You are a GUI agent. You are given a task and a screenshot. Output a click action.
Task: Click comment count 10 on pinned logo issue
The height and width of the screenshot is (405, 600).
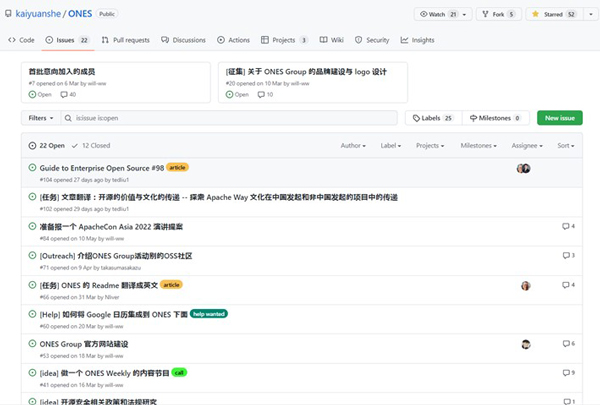[x=266, y=95]
